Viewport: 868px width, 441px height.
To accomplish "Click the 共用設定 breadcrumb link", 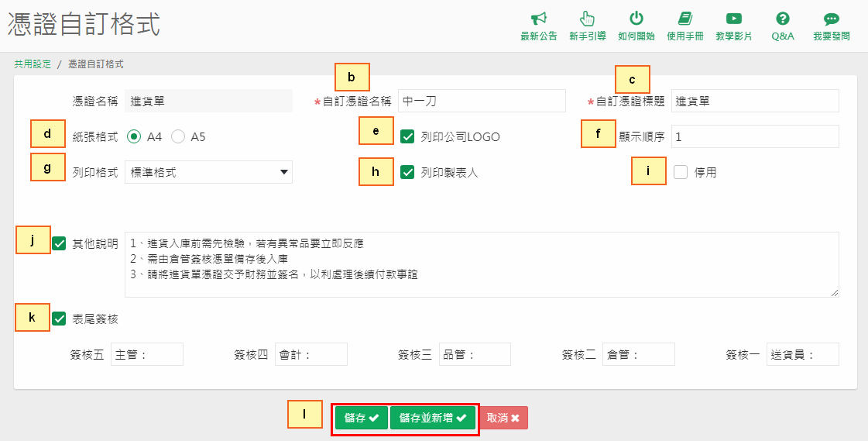I will 33,64.
